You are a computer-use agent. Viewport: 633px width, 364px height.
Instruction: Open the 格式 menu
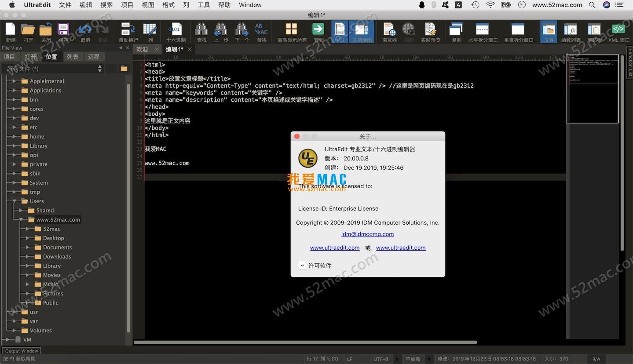point(168,5)
